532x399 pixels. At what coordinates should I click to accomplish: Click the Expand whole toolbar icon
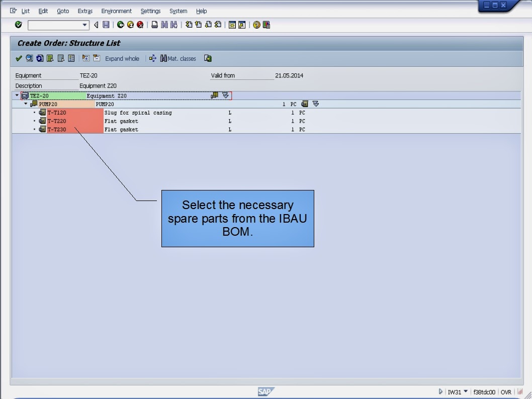tap(122, 58)
